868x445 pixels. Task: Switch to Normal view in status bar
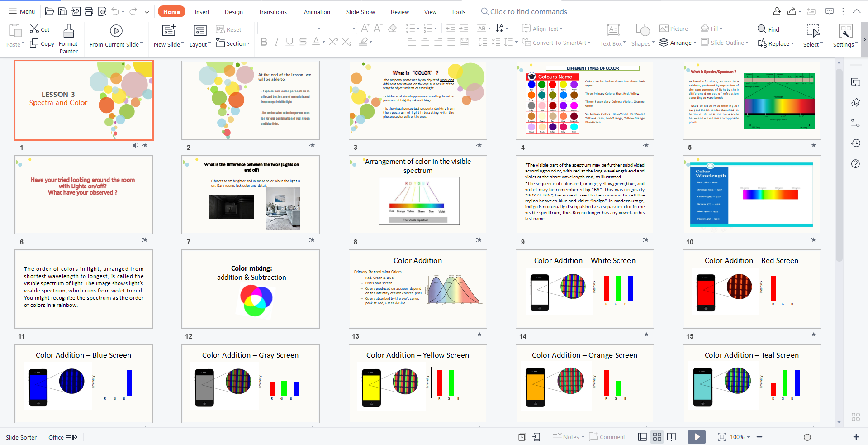coord(642,437)
